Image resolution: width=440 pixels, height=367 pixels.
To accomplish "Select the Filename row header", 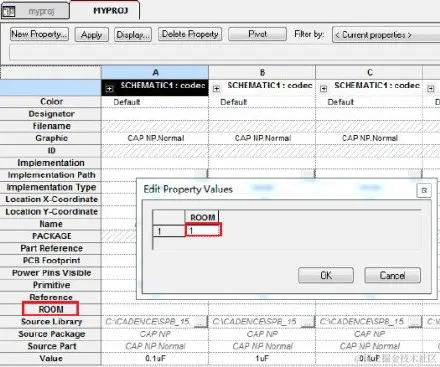I will coord(51,126).
